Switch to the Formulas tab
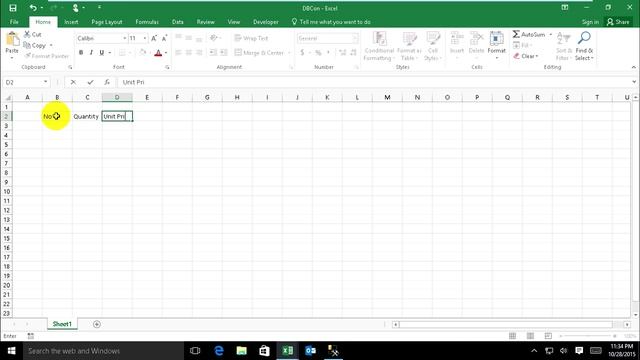Viewport: 640px width, 360px height. pos(147,22)
